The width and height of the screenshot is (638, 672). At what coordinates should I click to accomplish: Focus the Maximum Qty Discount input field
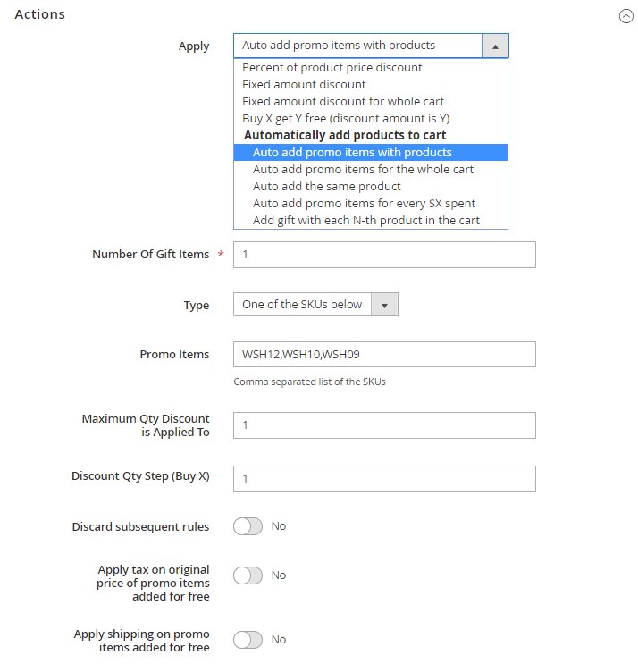(x=384, y=425)
